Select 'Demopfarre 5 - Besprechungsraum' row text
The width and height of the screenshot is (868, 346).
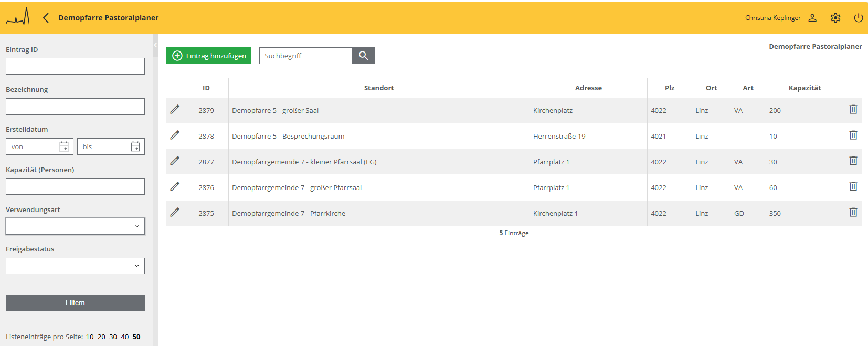[288, 136]
